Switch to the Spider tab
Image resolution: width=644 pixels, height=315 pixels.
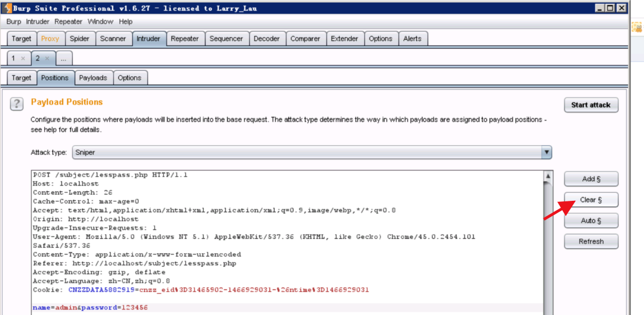[x=80, y=39]
